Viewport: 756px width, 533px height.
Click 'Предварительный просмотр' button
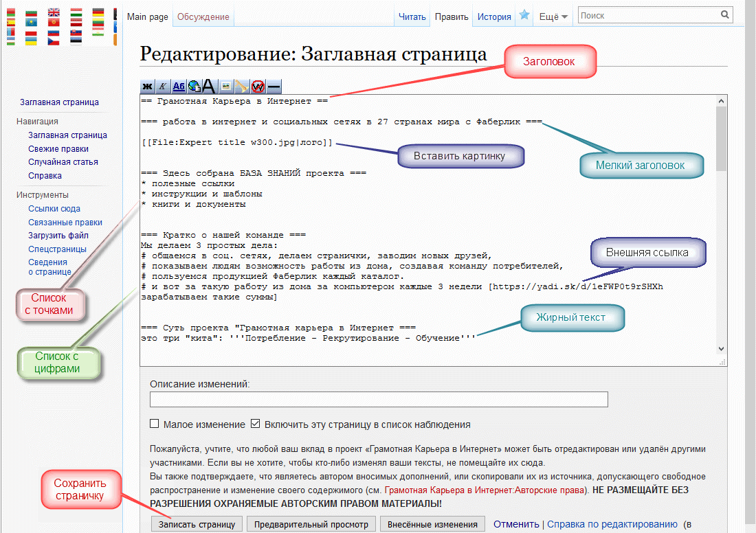coord(311,524)
